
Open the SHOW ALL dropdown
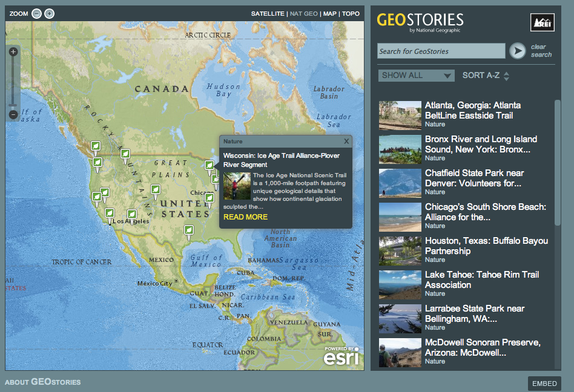click(x=416, y=76)
